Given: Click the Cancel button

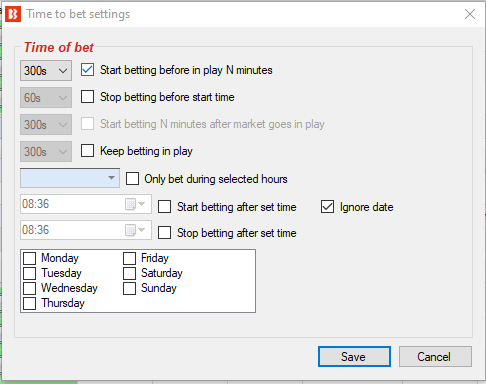Looking at the screenshot, I should [x=435, y=357].
